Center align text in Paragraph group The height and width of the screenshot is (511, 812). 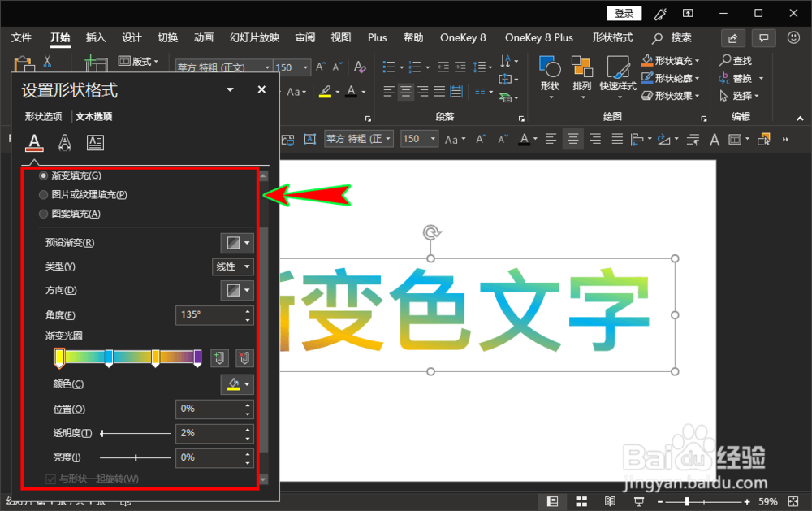point(406,92)
